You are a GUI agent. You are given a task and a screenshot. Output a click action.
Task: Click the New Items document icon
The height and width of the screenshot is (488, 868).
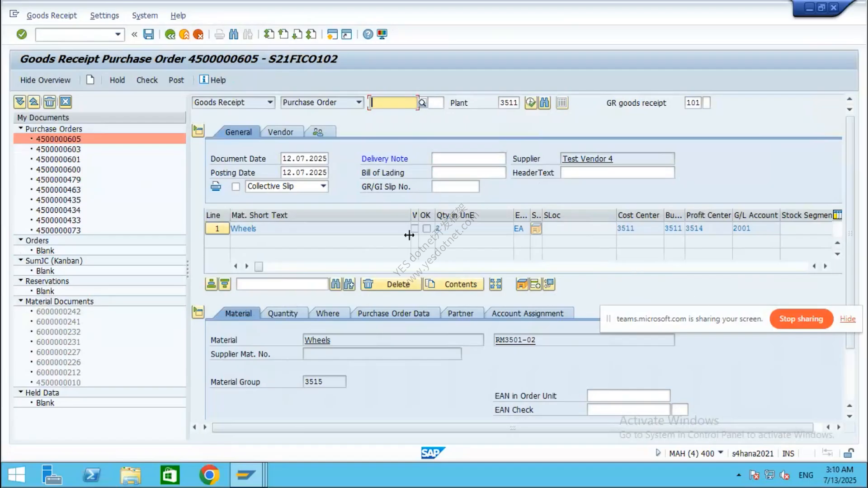(x=90, y=80)
